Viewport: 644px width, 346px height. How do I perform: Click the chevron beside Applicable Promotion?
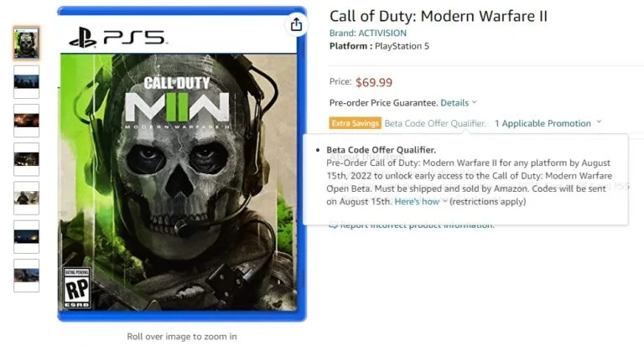click(x=599, y=122)
